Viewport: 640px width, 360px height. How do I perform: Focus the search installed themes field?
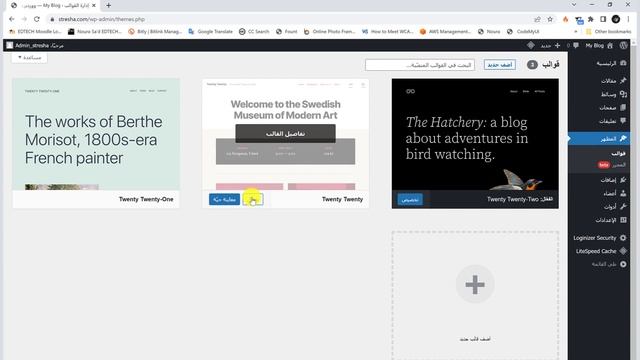(420, 65)
